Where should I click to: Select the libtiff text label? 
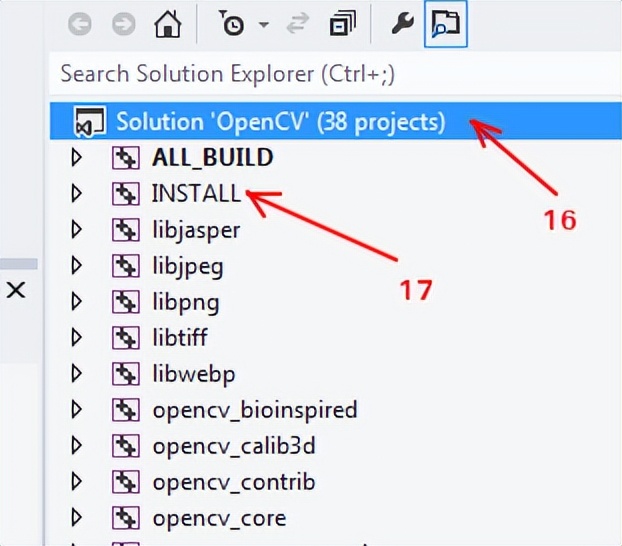pos(180,338)
